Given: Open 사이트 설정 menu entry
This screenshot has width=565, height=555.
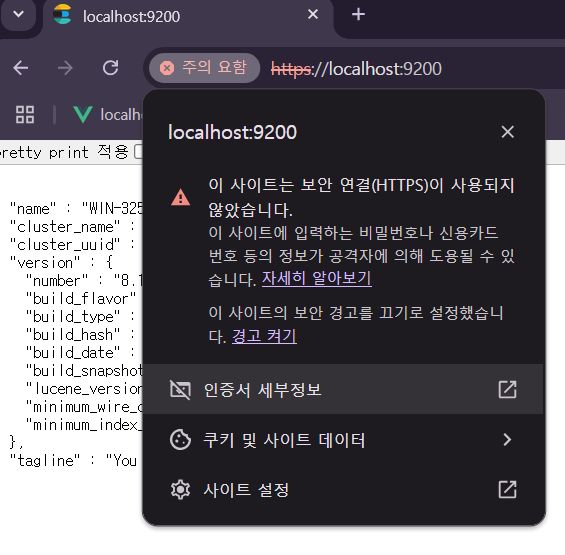Looking at the screenshot, I should (343, 490).
